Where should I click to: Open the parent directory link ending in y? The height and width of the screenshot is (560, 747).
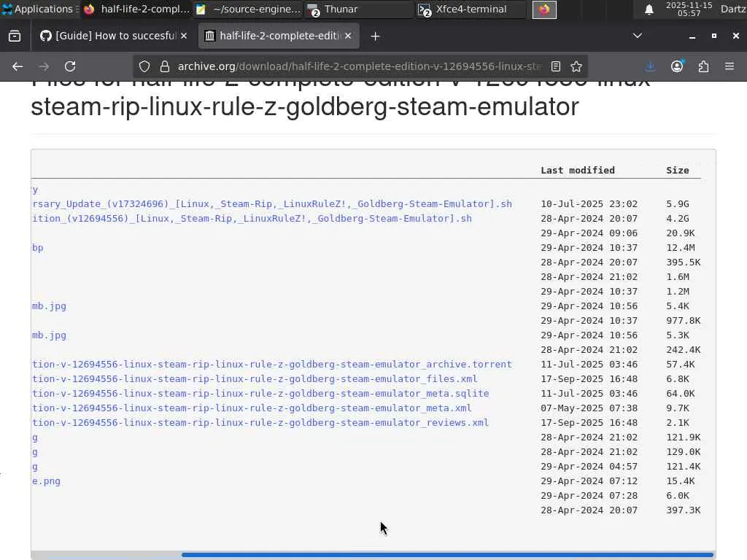[x=35, y=190]
